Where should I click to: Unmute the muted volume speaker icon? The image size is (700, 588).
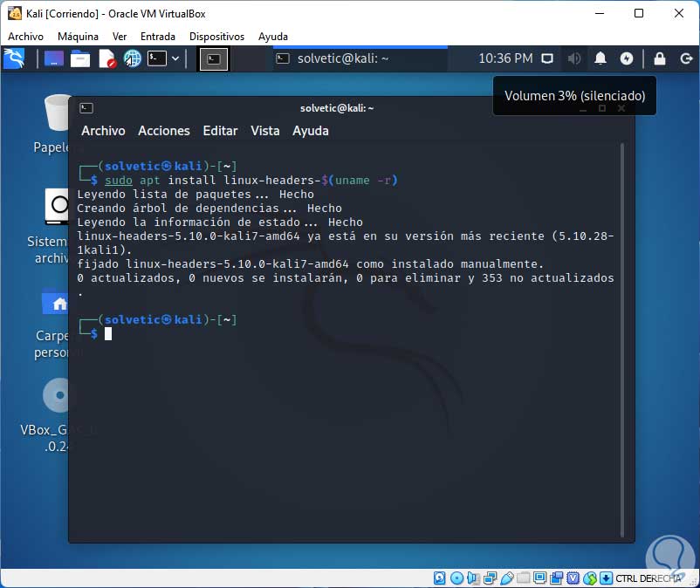pyautogui.click(x=574, y=59)
